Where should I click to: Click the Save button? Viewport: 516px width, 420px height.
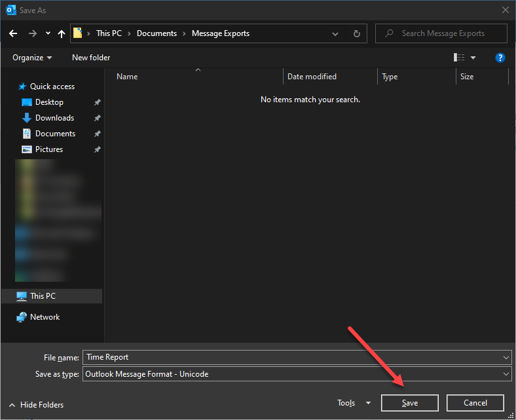click(410, 403)
